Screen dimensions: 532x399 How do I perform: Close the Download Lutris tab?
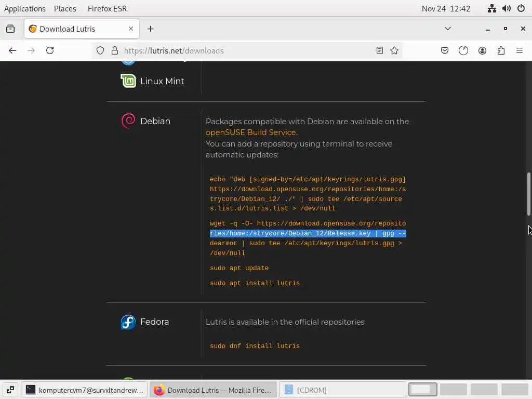[x=131, y=29]
